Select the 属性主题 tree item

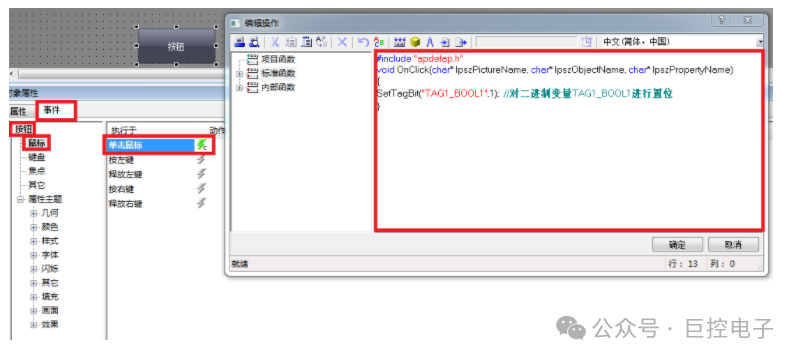(x=45, y=199)
